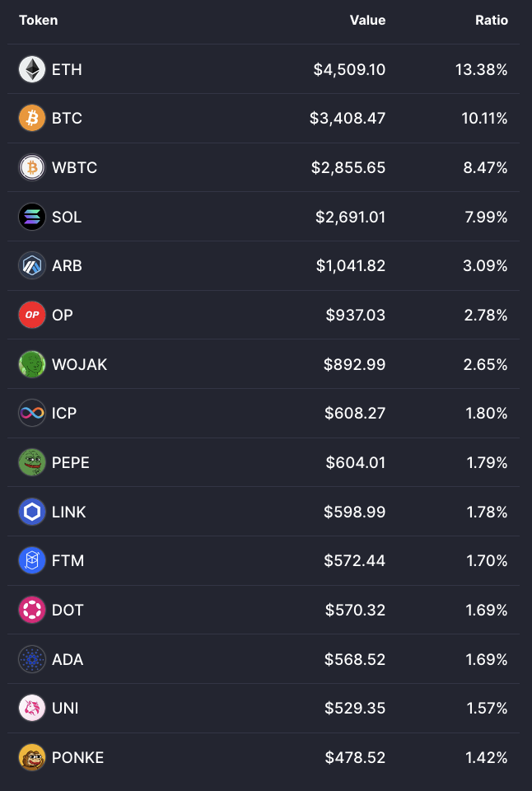The height and width of the screenshot is (791, 532).
Task: Sort by the Value column header
Action: (x=367, y=20)
